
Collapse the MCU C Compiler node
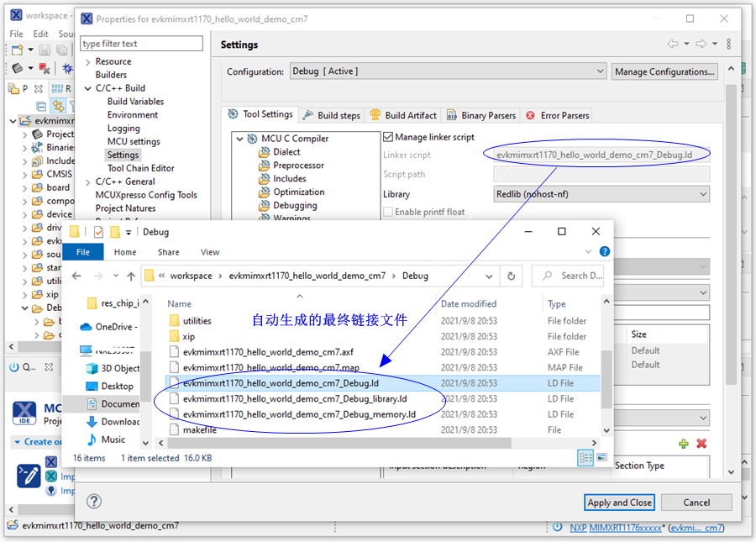tap(240, 139)
